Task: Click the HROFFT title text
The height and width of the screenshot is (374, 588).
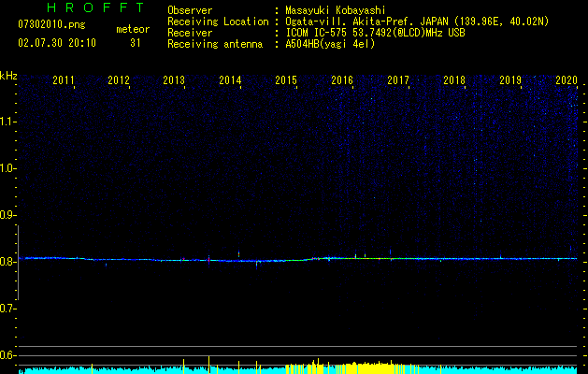Action: pyautogui.click(x=95, y=7)
